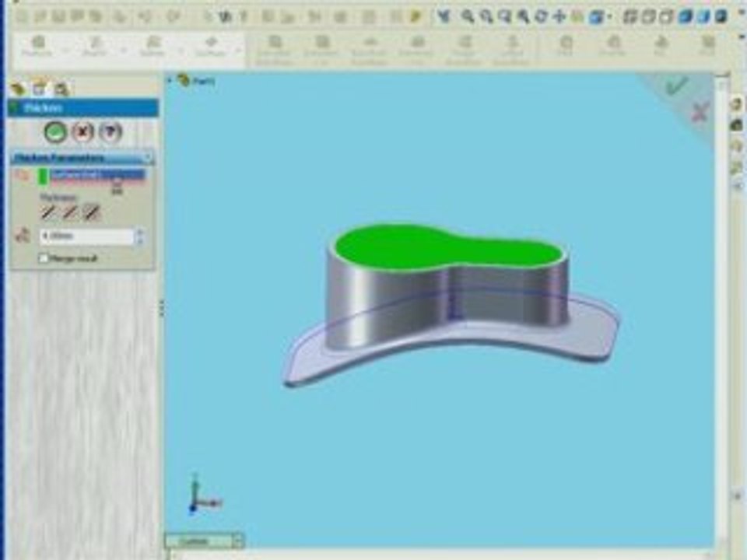Open the Sketch tab in the CommandManager
The height and width of the screenshot is (560, 747).
pyautogui.click(x=94, y=47)
